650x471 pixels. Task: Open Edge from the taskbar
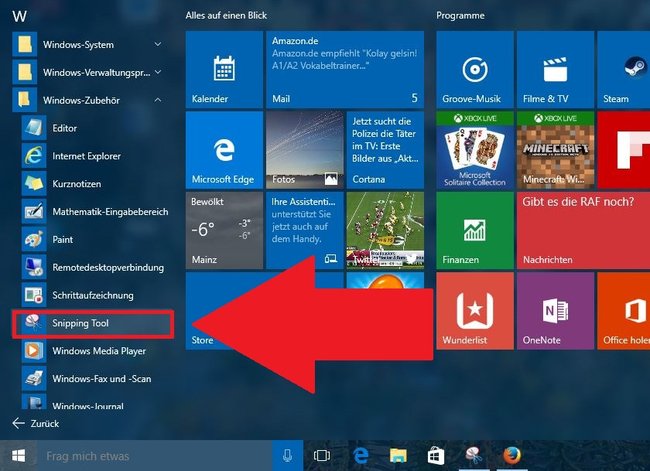[x=361, y=456]
